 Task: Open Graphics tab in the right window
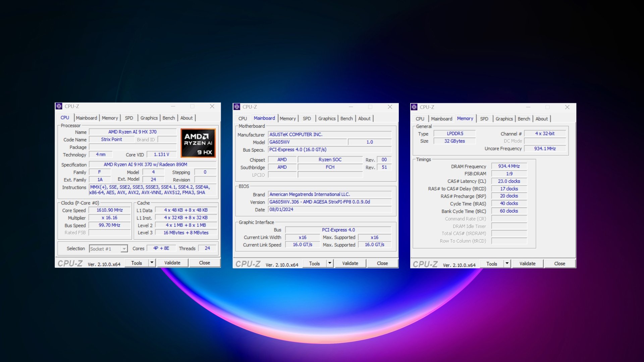[504, 119]
